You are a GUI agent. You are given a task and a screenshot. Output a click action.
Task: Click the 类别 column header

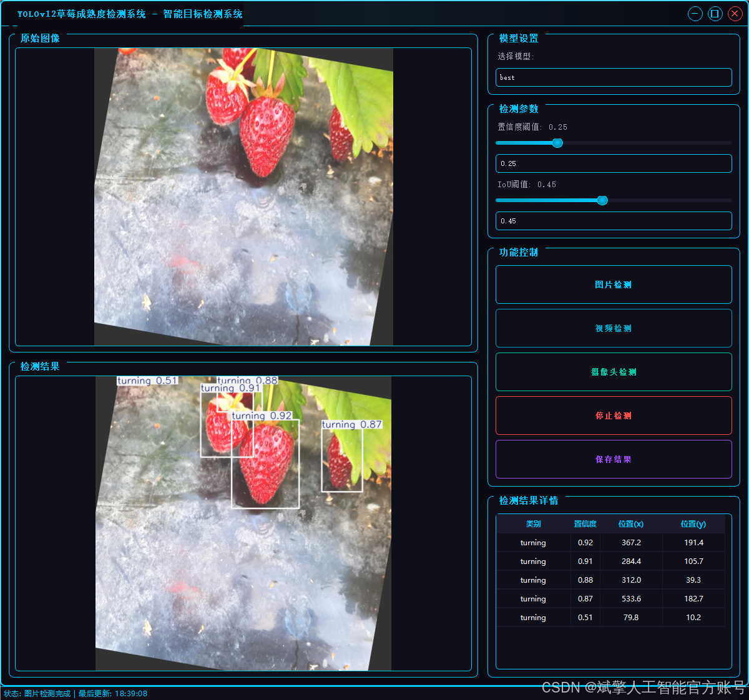click(534, 524)
